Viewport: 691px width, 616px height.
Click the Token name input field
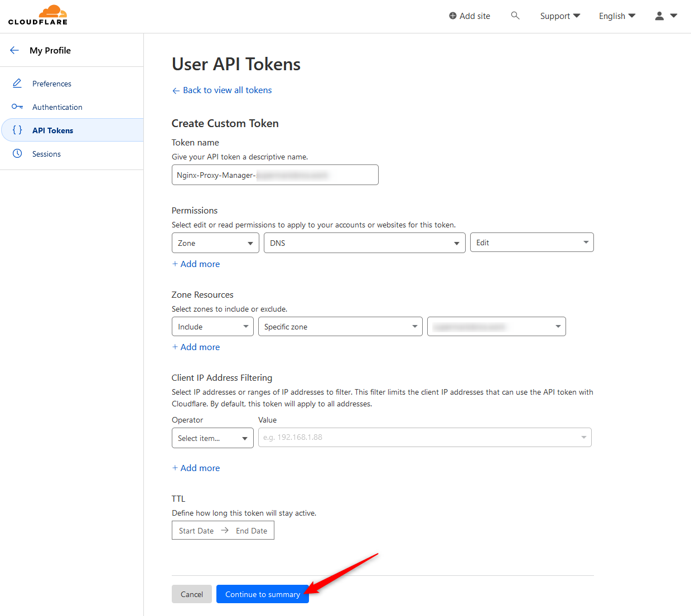click(x=275, y=175)
